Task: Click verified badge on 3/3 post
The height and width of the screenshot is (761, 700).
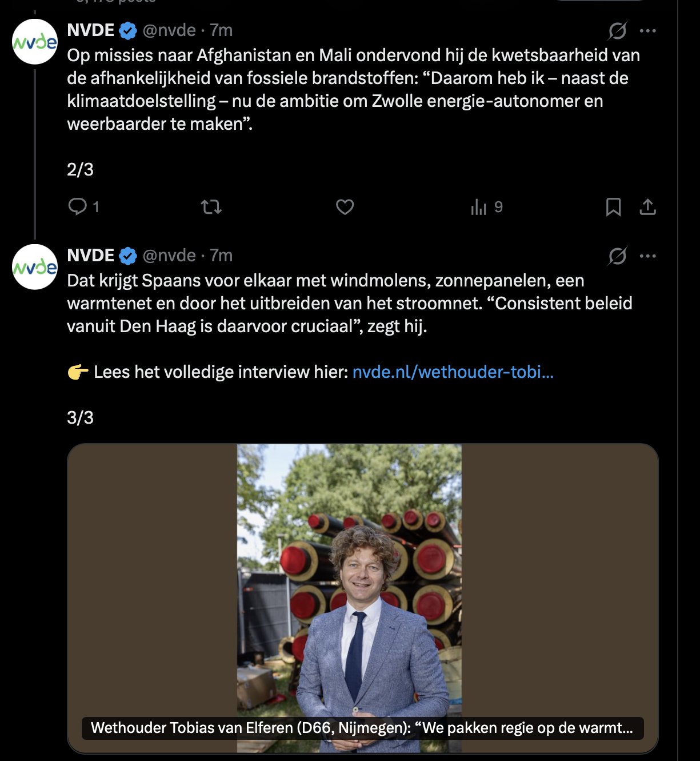Action: coord(128,256)
